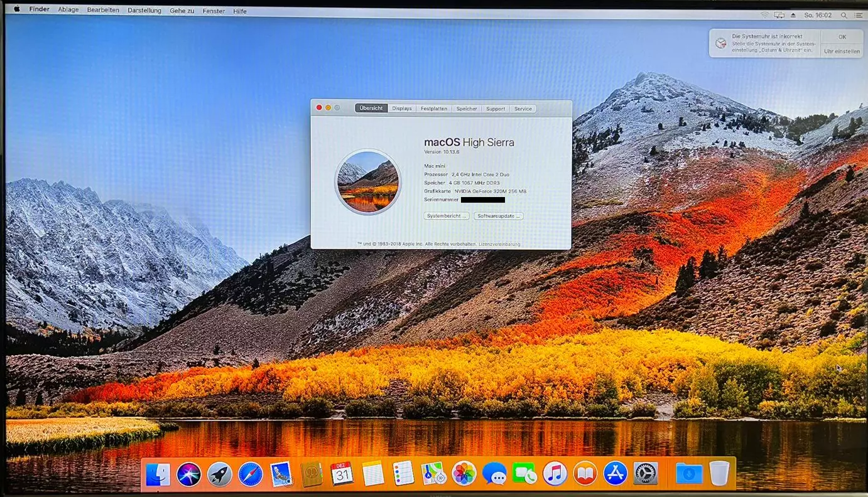This screenshot has width=868, height=497.
Task: Click the 4 GB 1067 MHz DDR3 text
Action: tap(474, 183)
